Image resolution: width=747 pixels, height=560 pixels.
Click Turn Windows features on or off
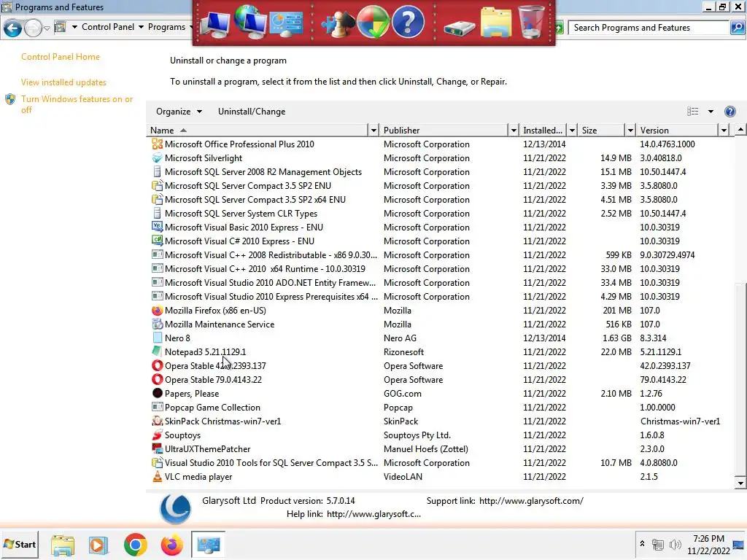[77, 104]
